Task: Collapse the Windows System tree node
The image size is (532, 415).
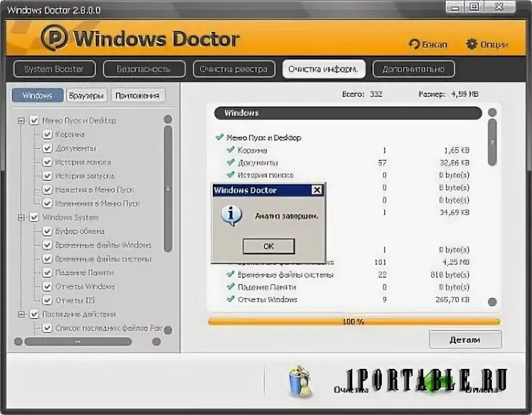Action: (x=21, y=217)
